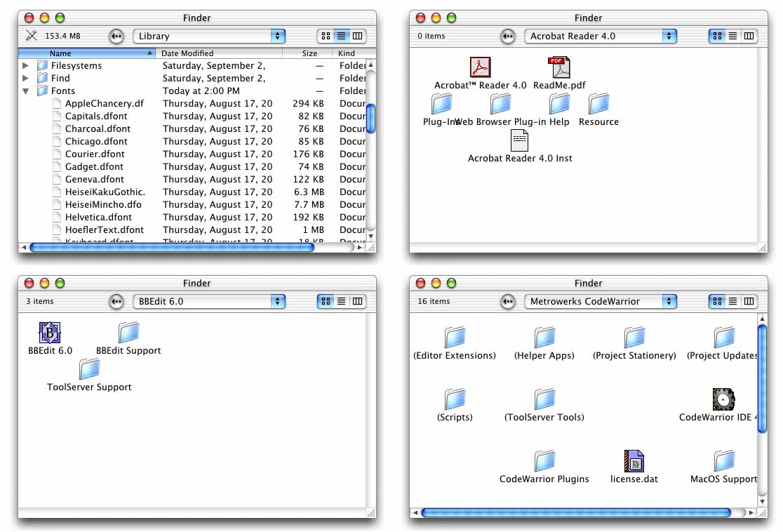Sort Library list by Name column

click(x=87, y=53)
